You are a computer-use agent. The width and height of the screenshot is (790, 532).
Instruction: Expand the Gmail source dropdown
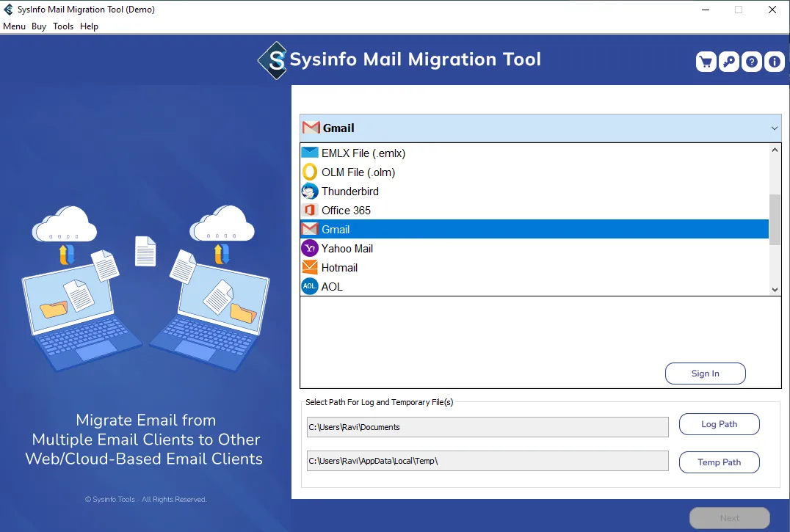tap(775, 128)
